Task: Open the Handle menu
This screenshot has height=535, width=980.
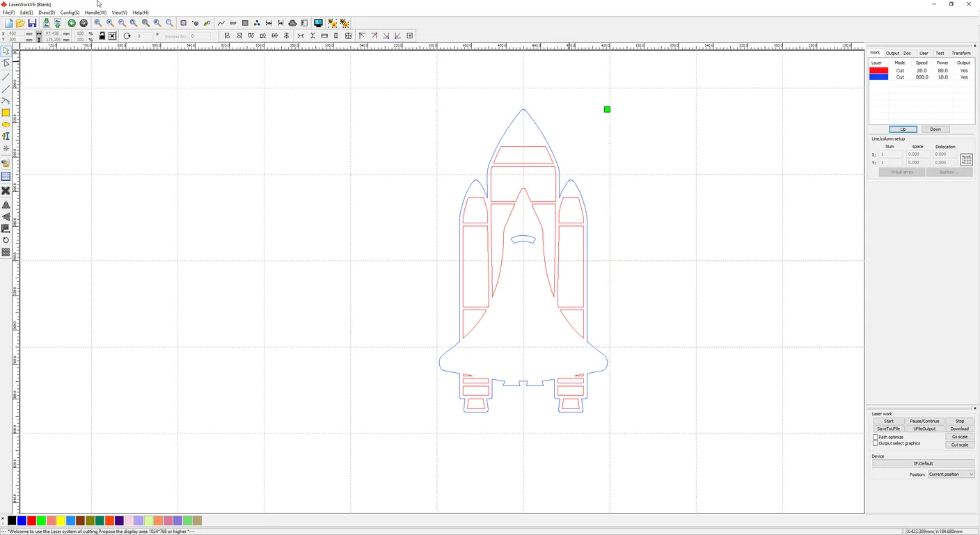Action: tap(95, 13)
